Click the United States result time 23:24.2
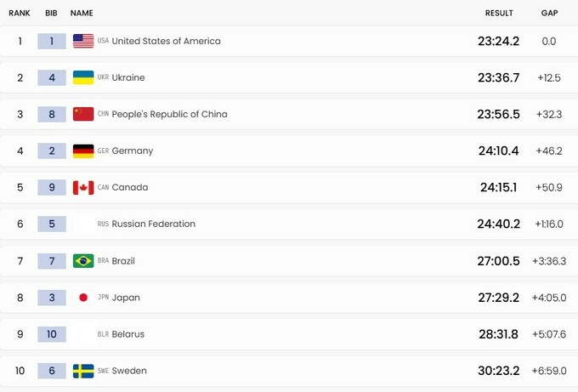 pos(499,41)
